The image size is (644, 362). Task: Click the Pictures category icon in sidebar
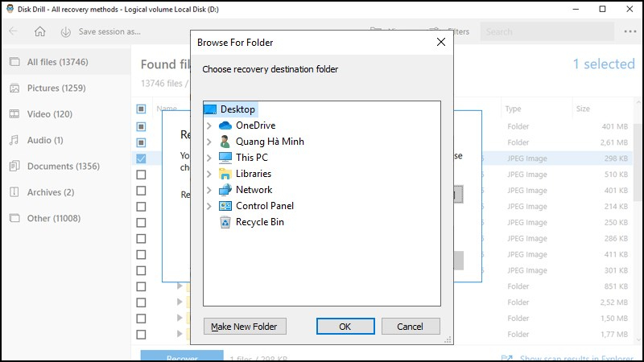pos(14,88)
